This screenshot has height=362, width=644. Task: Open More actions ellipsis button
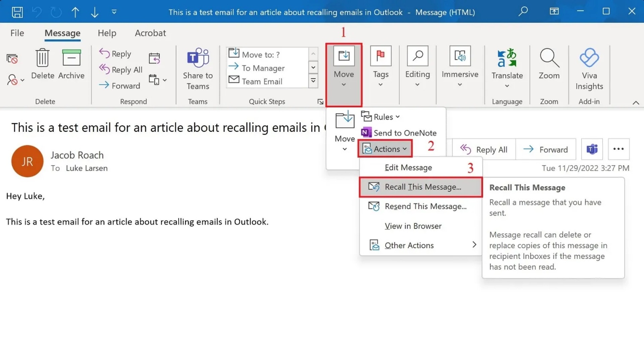coord(619,149)
